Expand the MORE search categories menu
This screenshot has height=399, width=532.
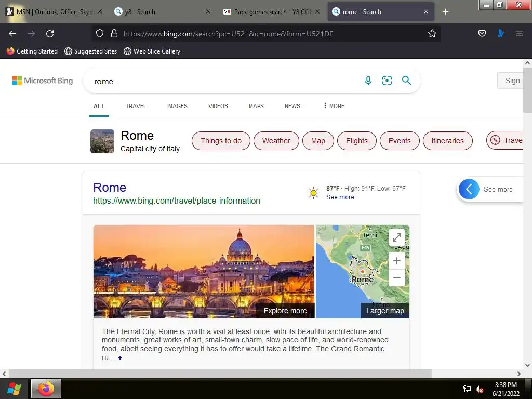334,106
